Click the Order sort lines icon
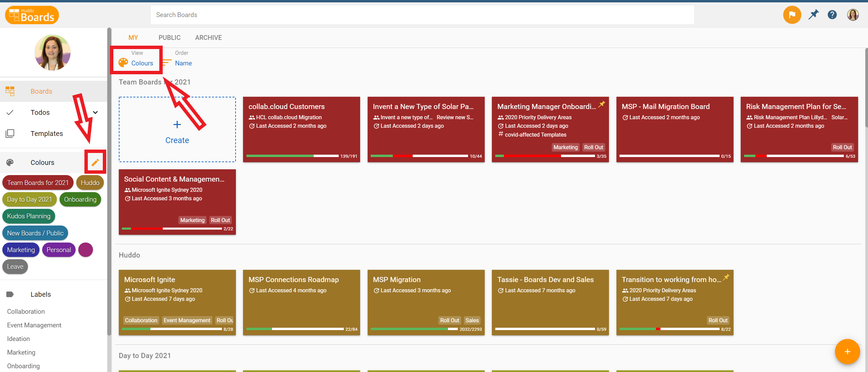The image size is (868, 372). tap(167, 63)
